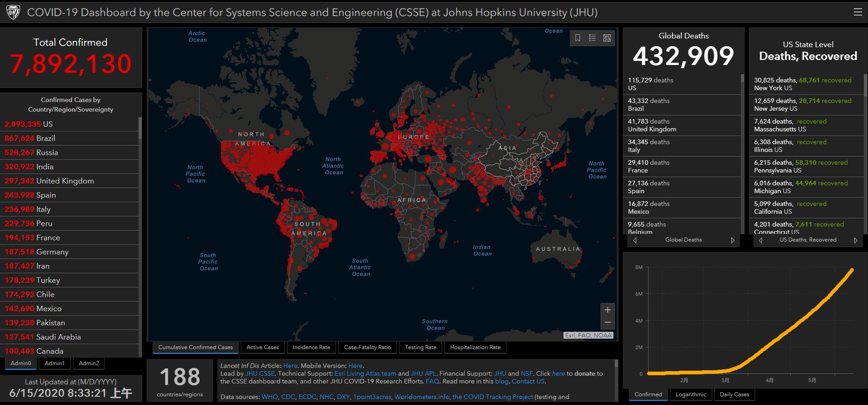Zoom in on the map with plus button
This screenshot has width=868, height=405.
pyautogui.click(x=607, y=310)
